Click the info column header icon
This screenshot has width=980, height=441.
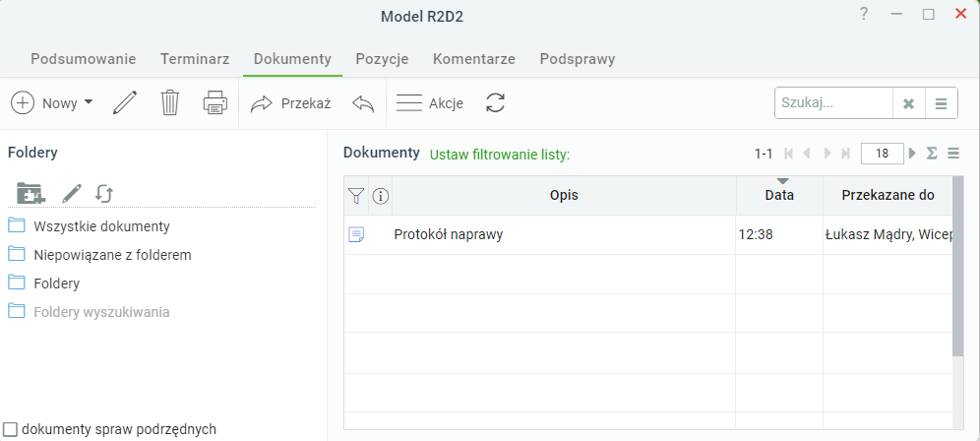click(381, 196)
